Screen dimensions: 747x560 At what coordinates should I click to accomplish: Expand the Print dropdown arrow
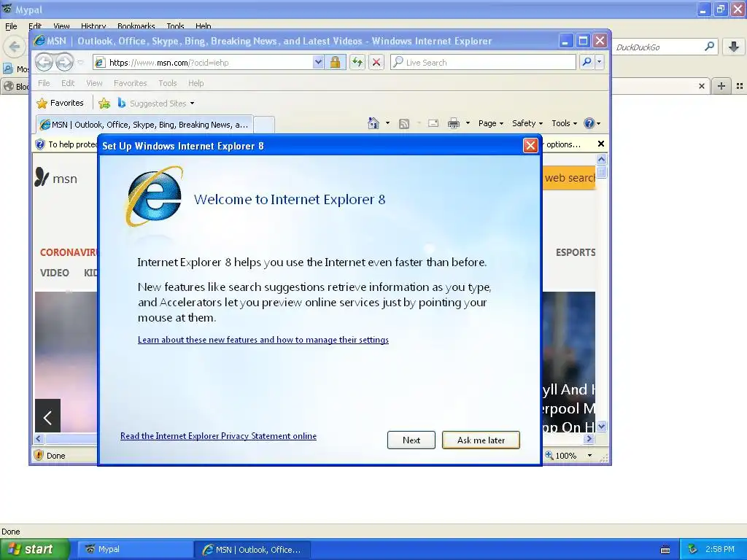tap(468, 123)
